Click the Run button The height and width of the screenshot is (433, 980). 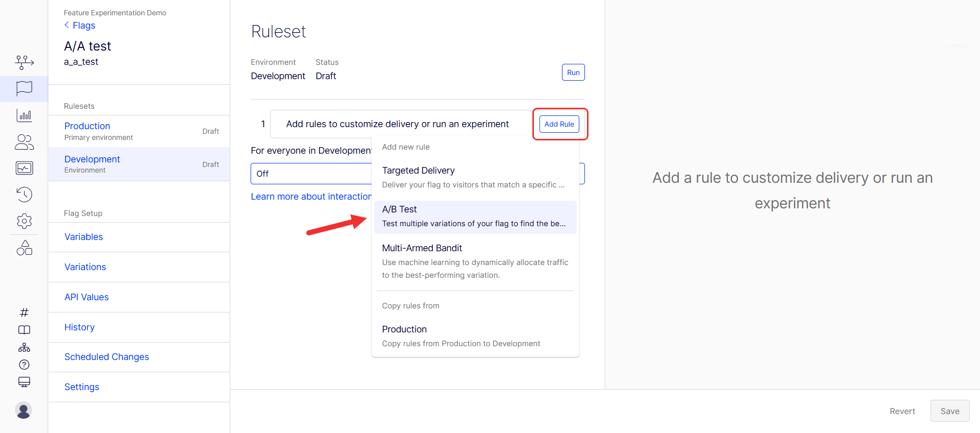coord(573,73)
